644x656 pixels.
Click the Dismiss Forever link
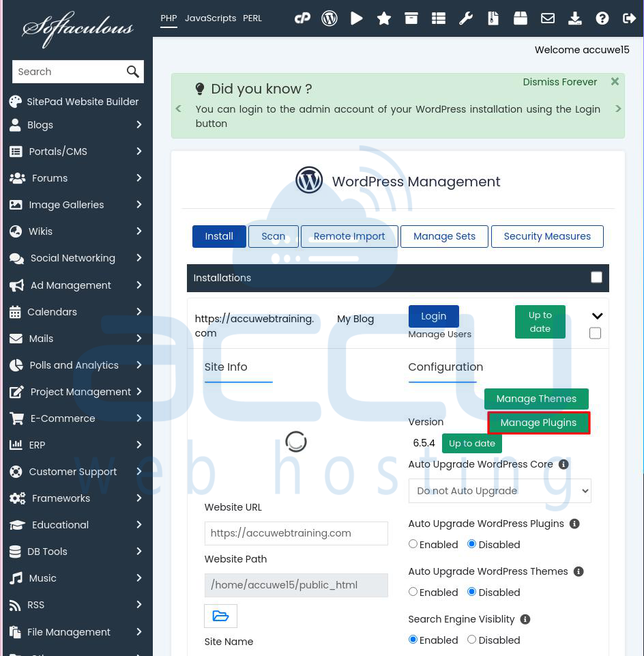559,82
